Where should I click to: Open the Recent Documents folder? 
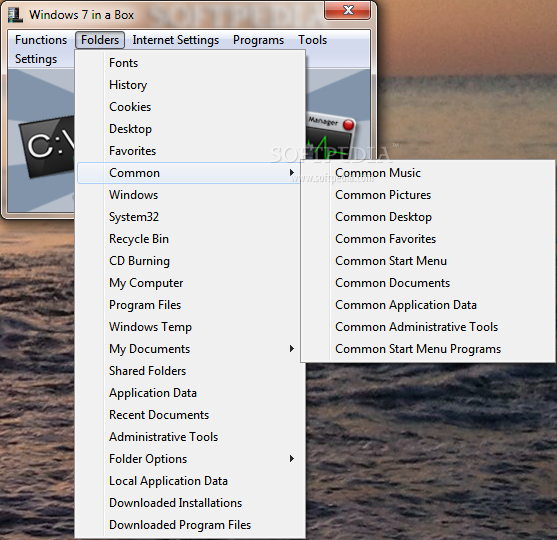[x=190, y=415]
